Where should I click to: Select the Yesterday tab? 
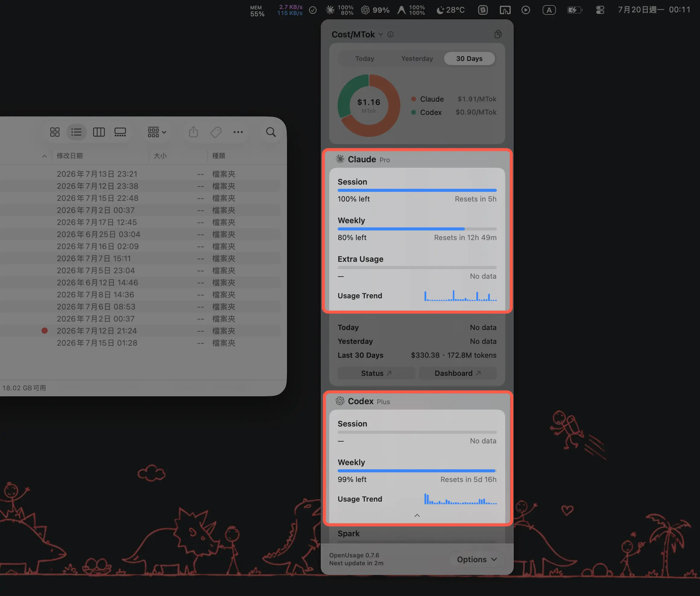pyautogui.click(x=417, y=59)
